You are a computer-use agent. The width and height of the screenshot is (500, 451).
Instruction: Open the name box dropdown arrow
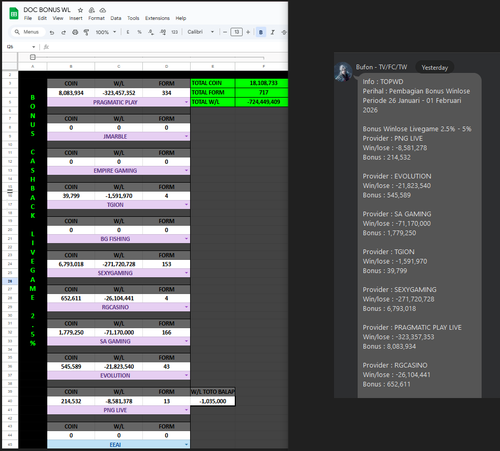click(x=33, y=47)
